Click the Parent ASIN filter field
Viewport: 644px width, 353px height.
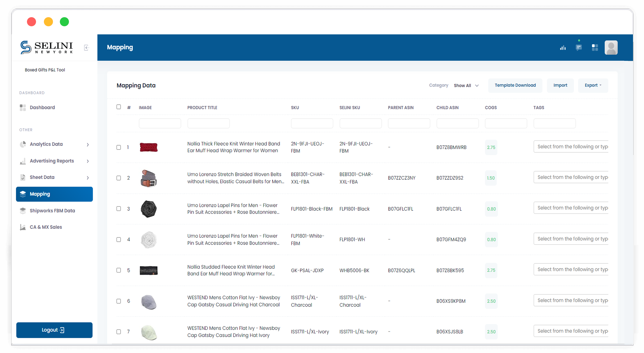pos(409,123)
